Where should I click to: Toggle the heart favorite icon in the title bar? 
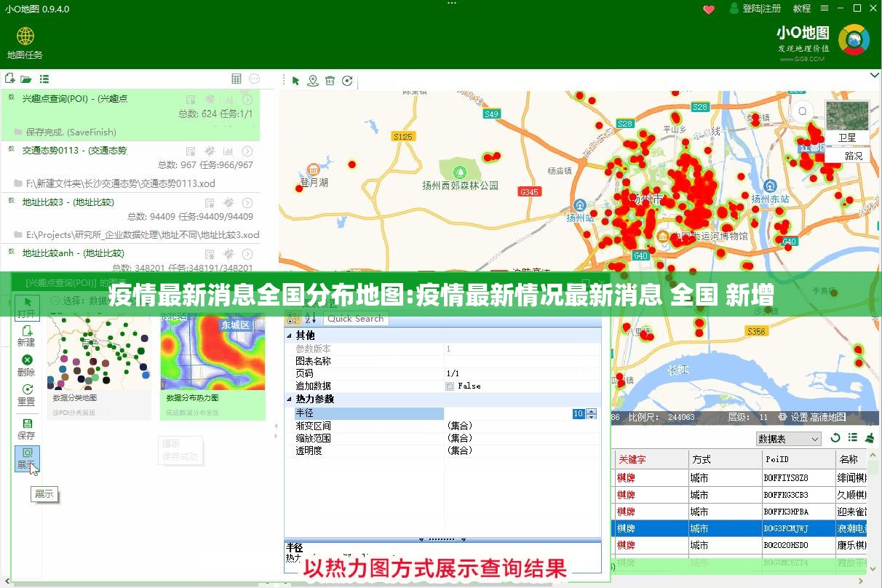708,9
